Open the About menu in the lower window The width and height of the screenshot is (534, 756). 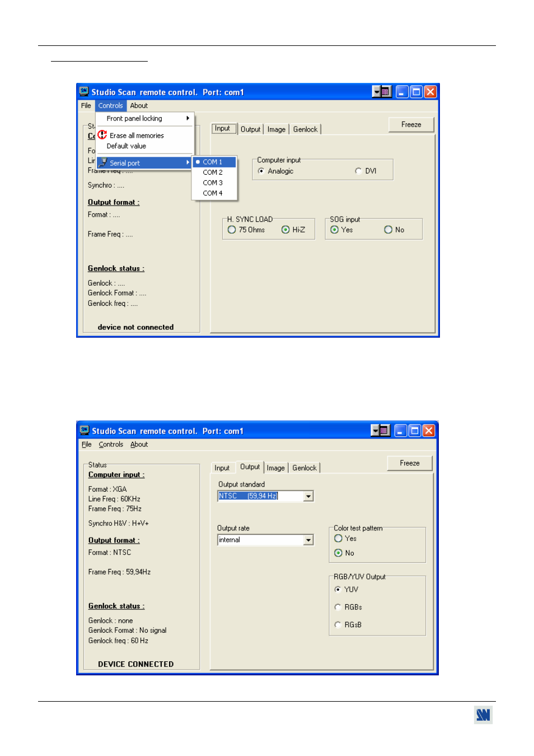pyautogui.click(x=139, y=444)
